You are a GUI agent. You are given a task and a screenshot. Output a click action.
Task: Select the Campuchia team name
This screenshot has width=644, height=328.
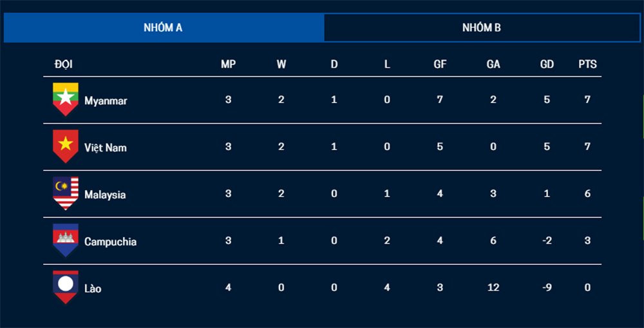(110, 242)
